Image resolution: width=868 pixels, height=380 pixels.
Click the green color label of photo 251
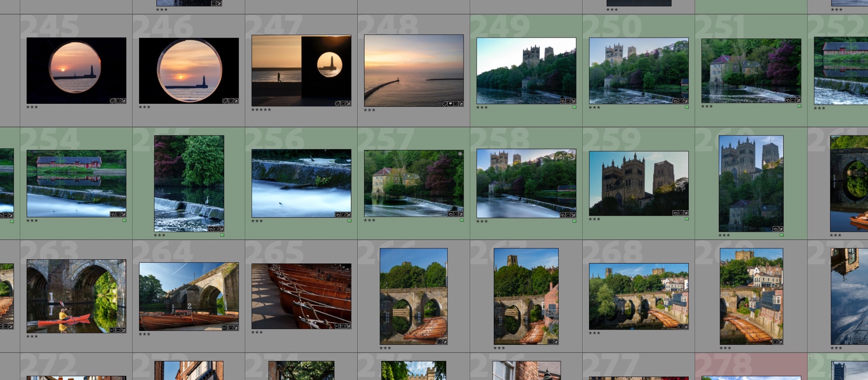[x=799, y=106]
